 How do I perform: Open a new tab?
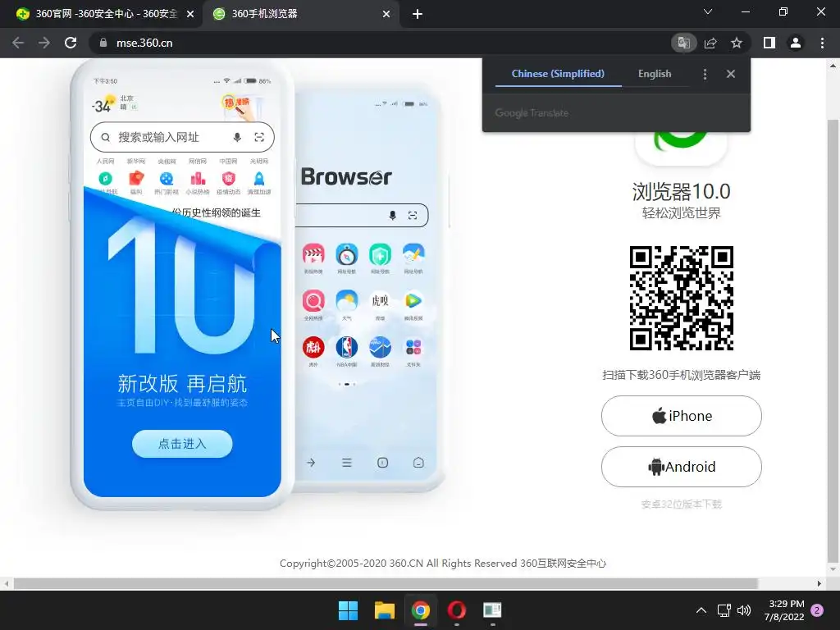(418, 14)
